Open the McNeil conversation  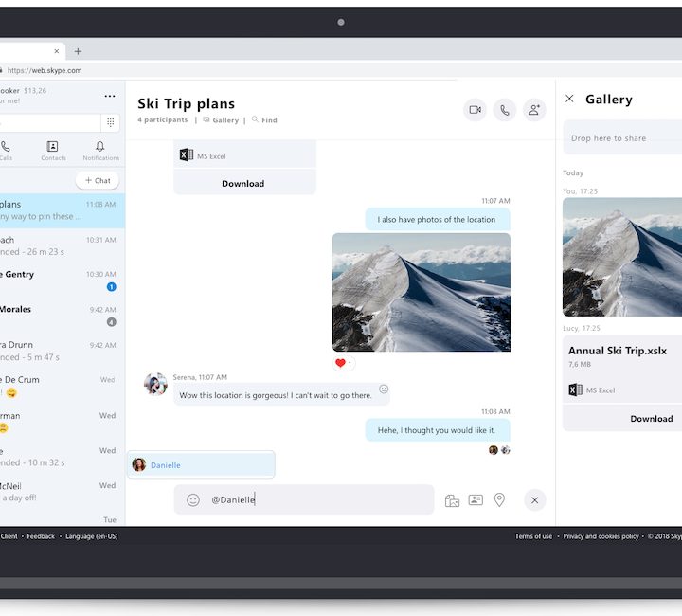tap(63, 492)
